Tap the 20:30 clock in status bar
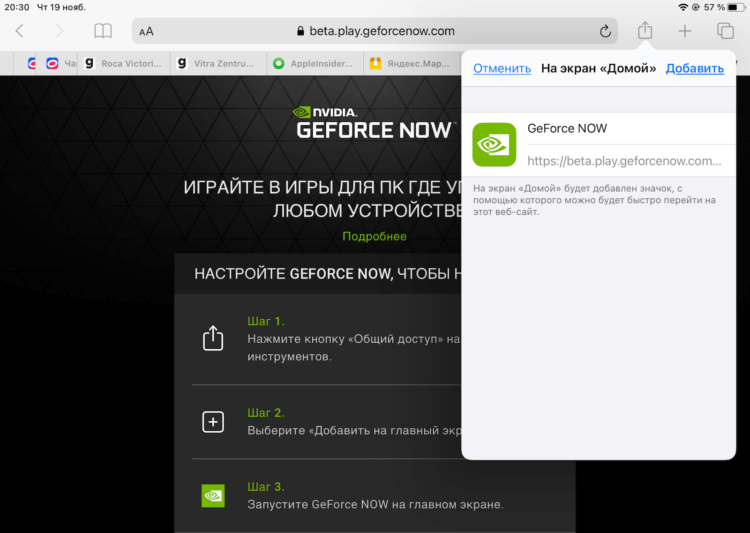750x533 pixels. pyautogui.click(x=17, y=7)
